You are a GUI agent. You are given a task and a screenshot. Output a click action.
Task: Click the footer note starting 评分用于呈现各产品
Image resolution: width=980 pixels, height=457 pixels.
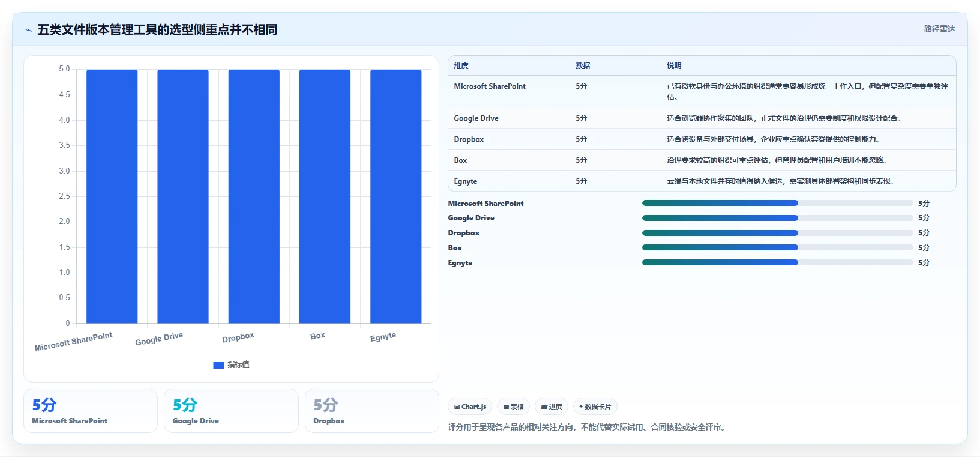(x=588, y=428)
